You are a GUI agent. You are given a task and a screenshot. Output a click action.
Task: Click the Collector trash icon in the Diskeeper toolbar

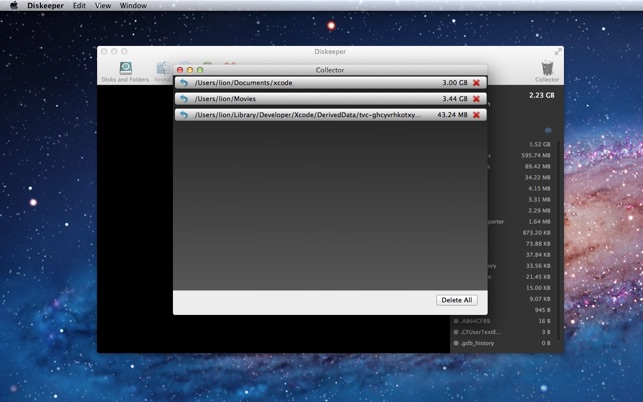(547, 72)
